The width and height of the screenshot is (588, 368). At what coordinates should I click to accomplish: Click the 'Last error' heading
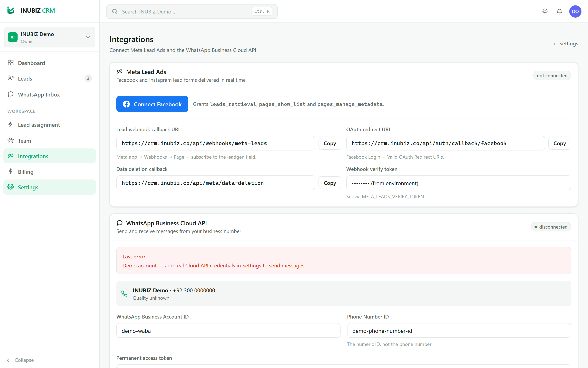(x=134, y=257)
